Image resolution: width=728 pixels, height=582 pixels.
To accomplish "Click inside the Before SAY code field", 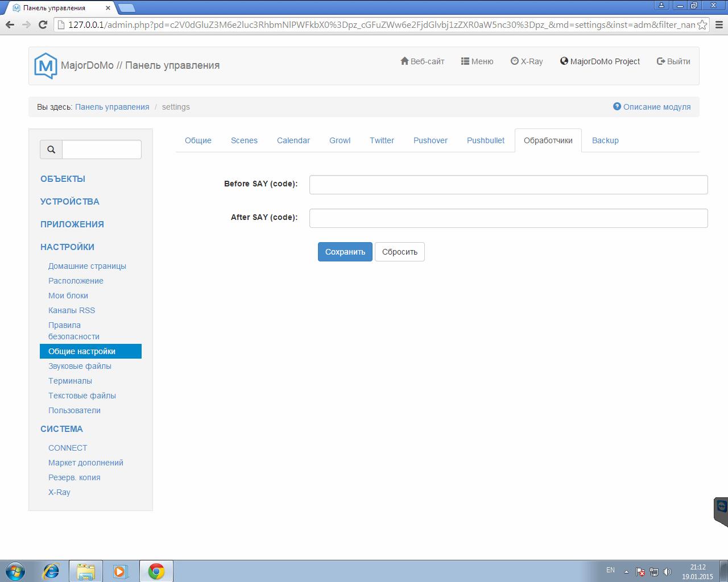I will (x=508, y=184).
